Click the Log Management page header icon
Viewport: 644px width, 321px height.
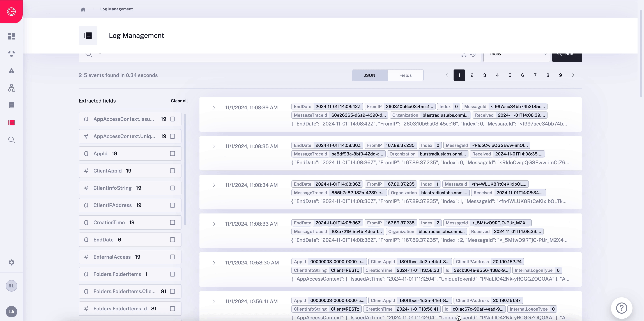tap(88, 36)
